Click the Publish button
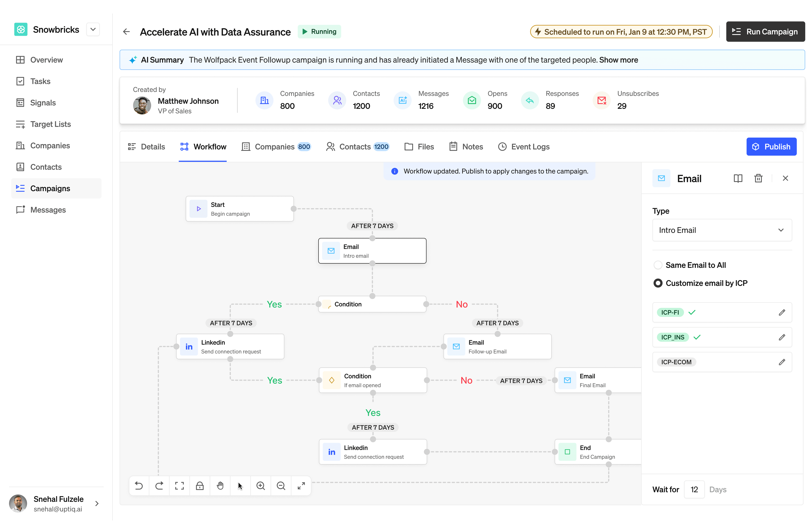The width and height of the screenshot is (812, 521). pyautogui.click(x=771, y=146)
